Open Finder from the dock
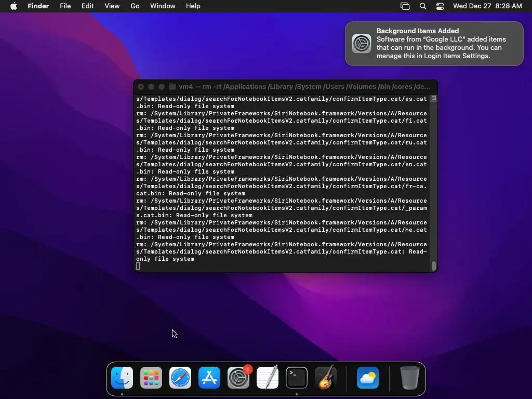The height and width of the screenshot is (399, 532). pyautogui.click(x=122, y=378)
